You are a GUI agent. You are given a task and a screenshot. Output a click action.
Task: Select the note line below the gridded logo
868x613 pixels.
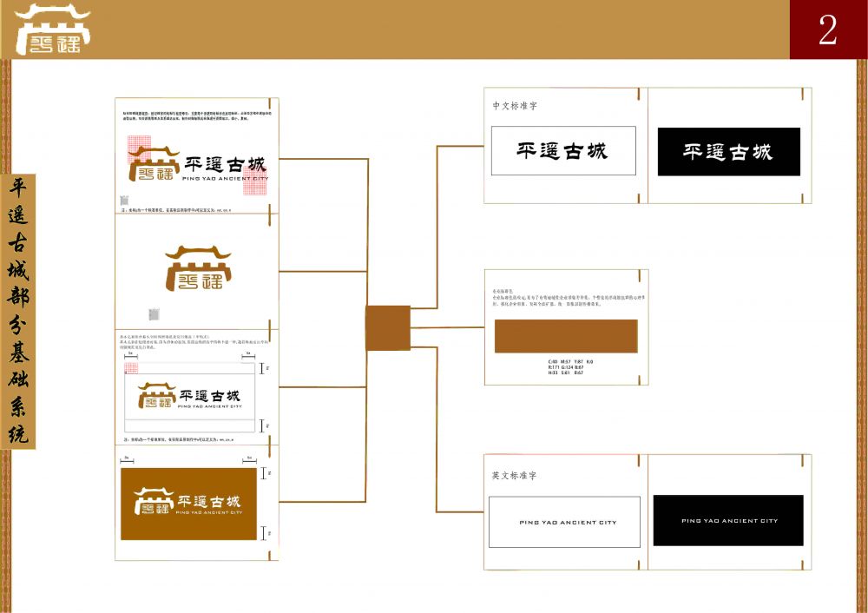(176, 210)
